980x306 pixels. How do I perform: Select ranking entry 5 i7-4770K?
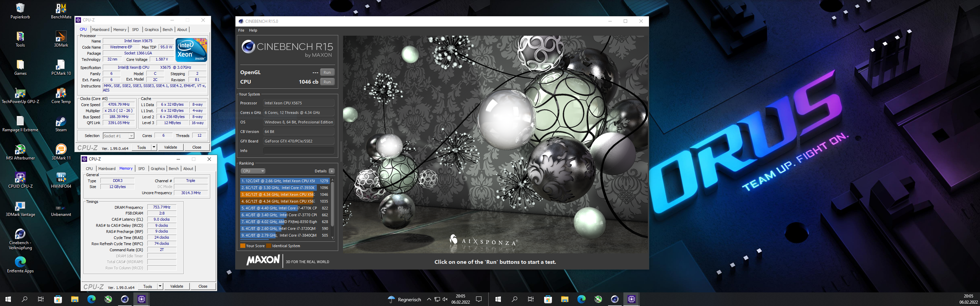pos(284,208)
